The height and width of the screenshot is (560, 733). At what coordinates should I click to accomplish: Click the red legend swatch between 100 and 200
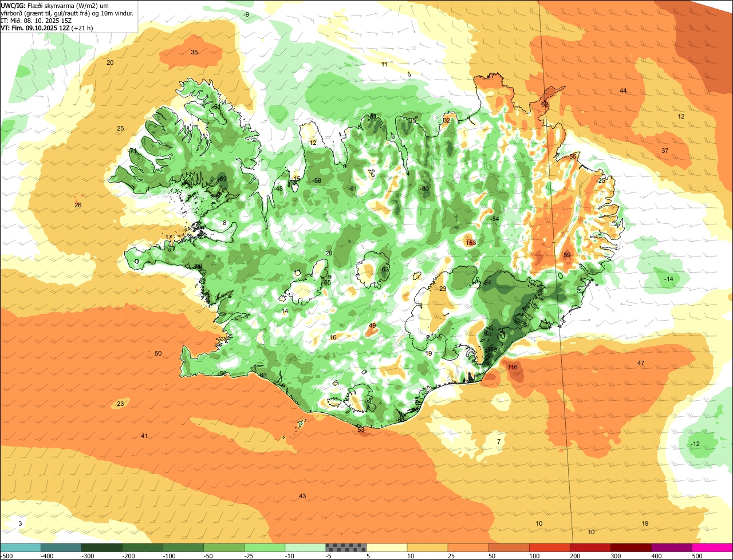click(x=550, y=547)
